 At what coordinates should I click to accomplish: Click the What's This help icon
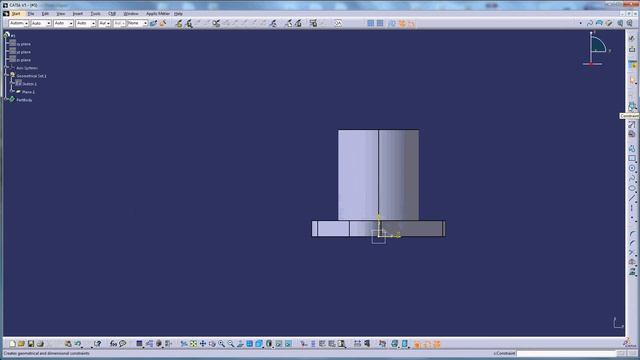pos(97,344)
